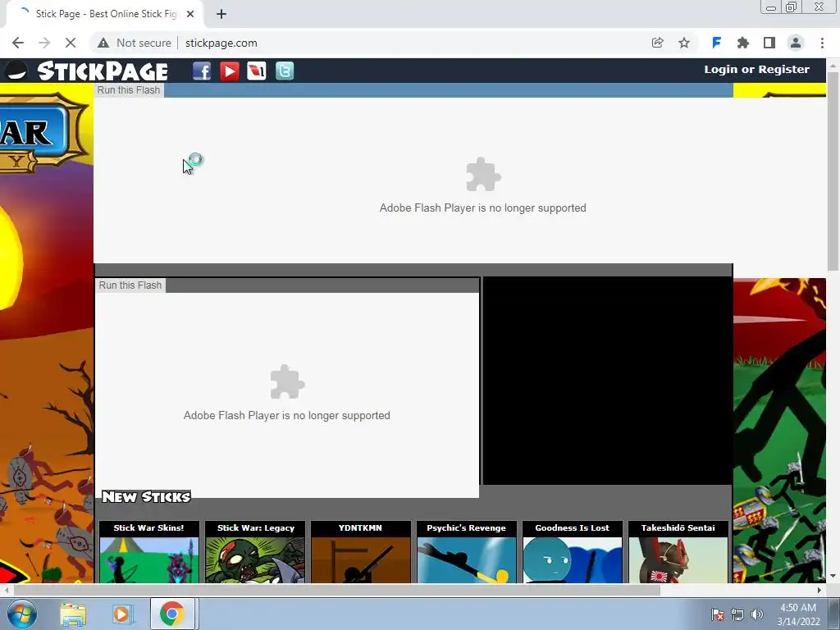Viewport: 840px width, 630px height.
Task: Click the page vertical scrollbar
Action: pos(833,171)
